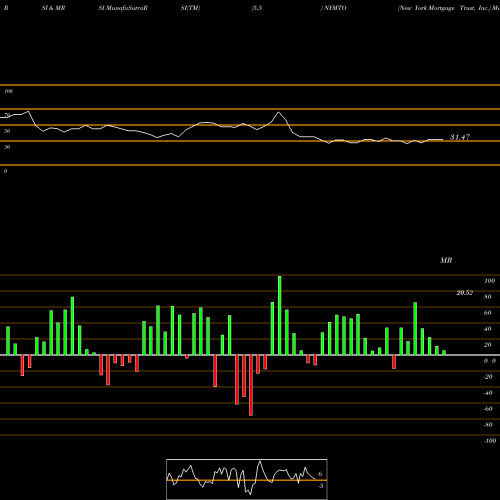Viewport: 500px width, 500px height.
Task: Click the 80 label on MR axis
Action: tap(488, 297)
